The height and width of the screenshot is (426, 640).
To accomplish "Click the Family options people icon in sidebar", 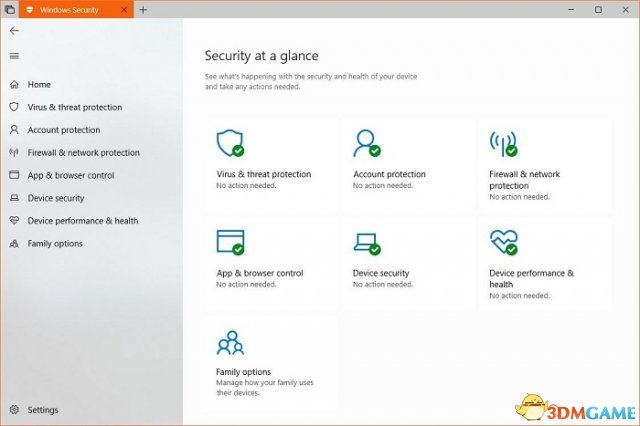I will coord(14,244).
